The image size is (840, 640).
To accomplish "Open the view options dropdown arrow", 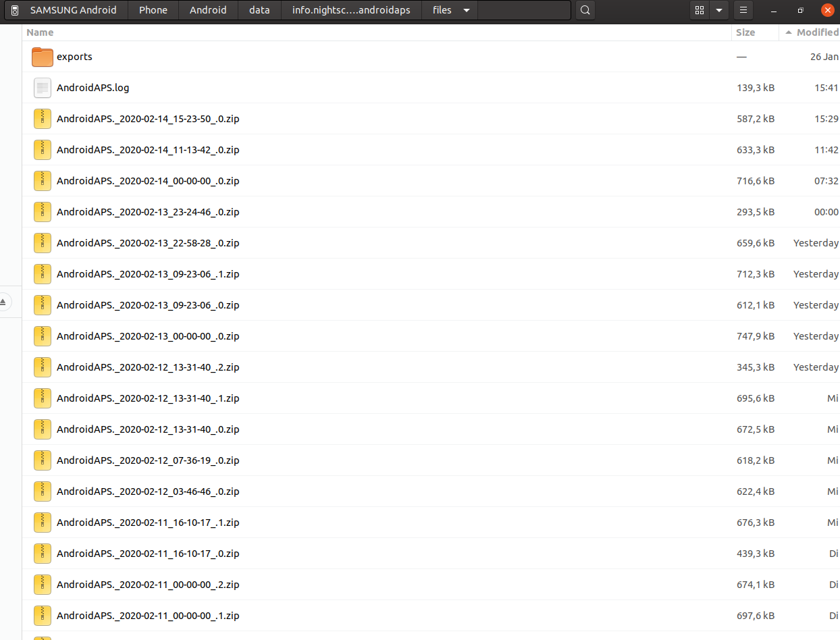I will click(x=718, y=10).
